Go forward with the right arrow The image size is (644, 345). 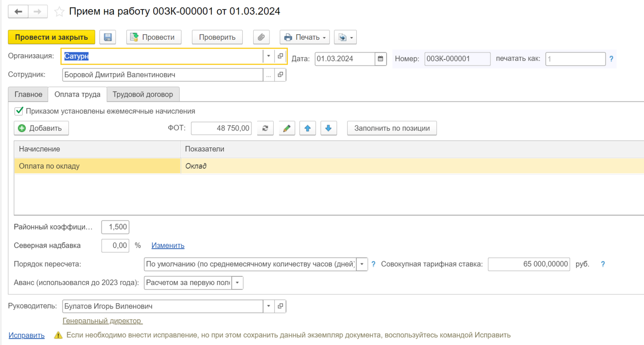(x=38, y=11)
